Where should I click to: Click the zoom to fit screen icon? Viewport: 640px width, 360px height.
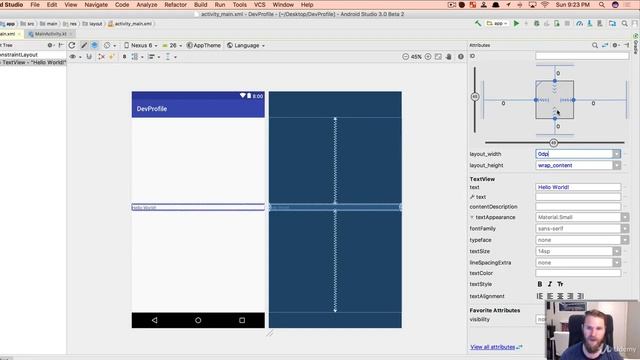(x=438, y=57)
